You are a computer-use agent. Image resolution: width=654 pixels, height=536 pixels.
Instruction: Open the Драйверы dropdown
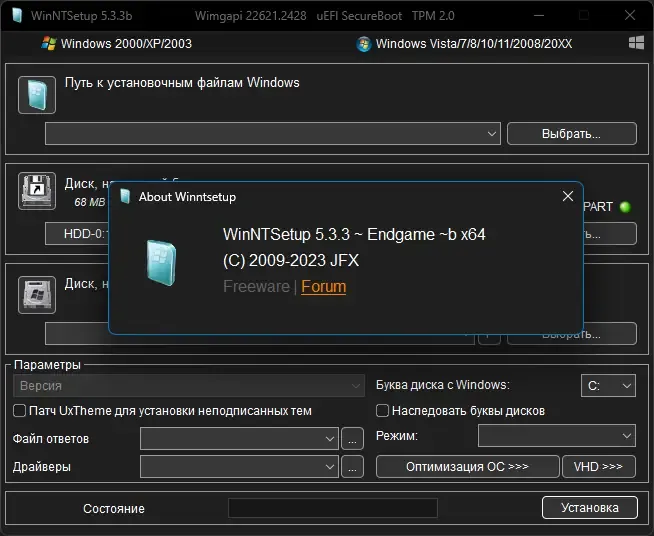[239, 466]
